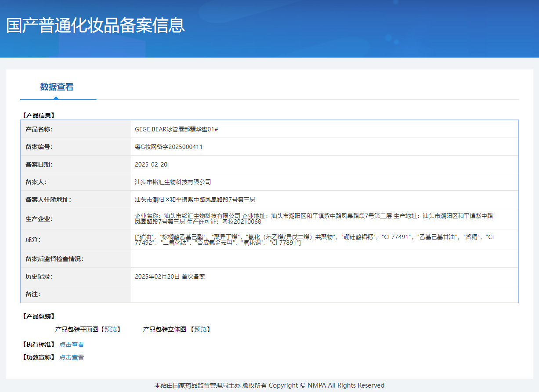Click the 产品包装立体图 label text

[x=165, y=329]
